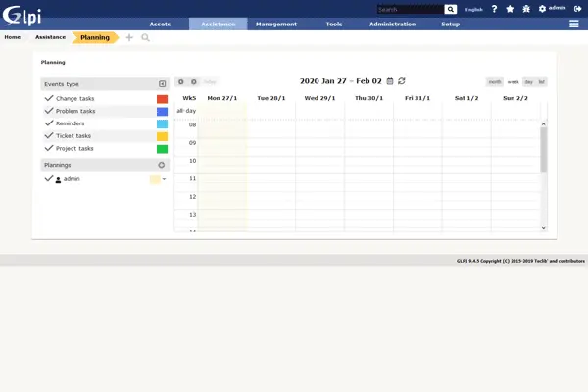Click the plus icon in breadcrumb bar
The height and width of the screenshot is (392, 588).
[x=129, y=37]
